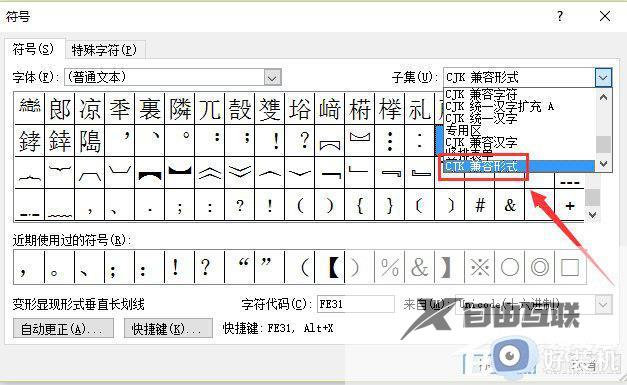The image size is (627, 385).
Task: Select the double upward angle bracket symbol
Action: (210, 173)
